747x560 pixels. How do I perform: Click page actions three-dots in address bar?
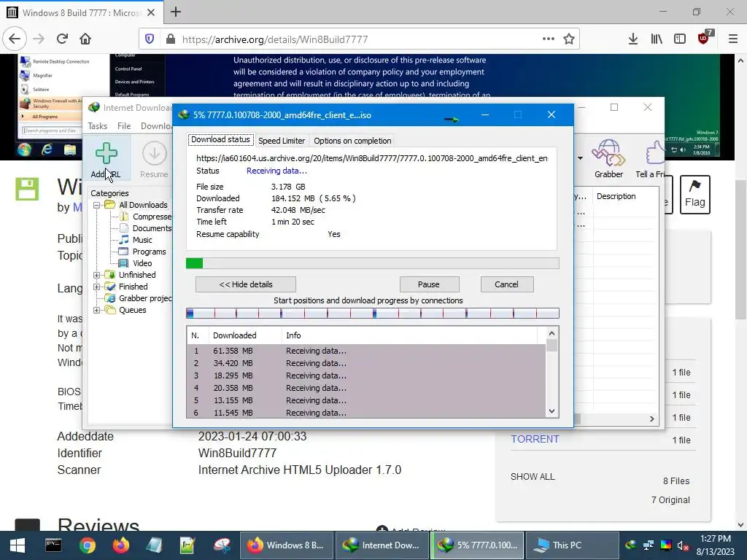(549, 39)
